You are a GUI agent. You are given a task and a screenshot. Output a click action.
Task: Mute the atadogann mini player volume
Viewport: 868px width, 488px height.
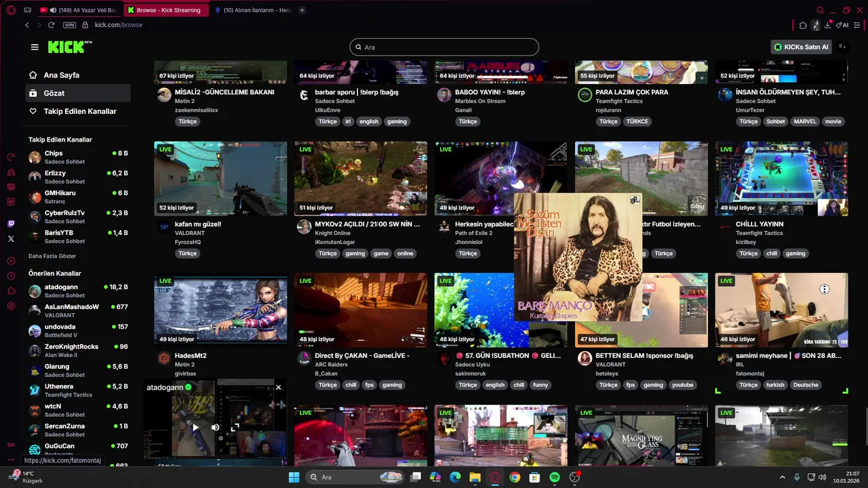tap(215, 427)
